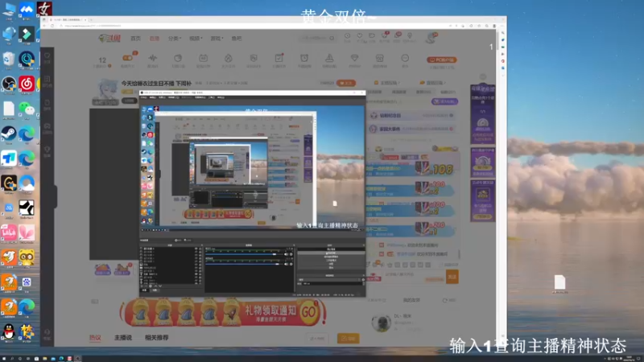
Task: Open the pink bilibili desktop shortcut
Action: tap(9, 232)
